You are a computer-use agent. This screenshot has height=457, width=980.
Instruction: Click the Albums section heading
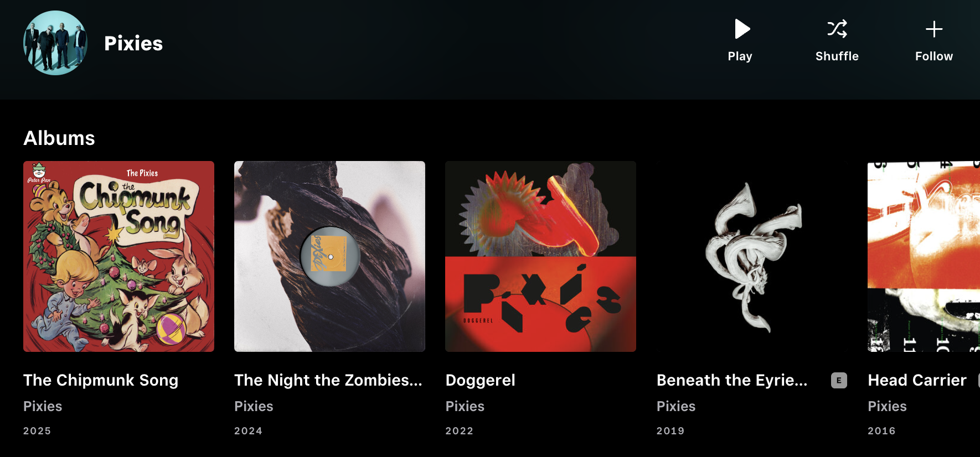[x=59, y=138]
